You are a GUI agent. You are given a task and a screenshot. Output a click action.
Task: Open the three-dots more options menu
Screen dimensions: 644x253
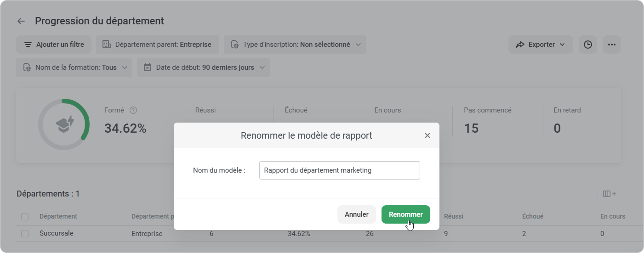point(611,45)
